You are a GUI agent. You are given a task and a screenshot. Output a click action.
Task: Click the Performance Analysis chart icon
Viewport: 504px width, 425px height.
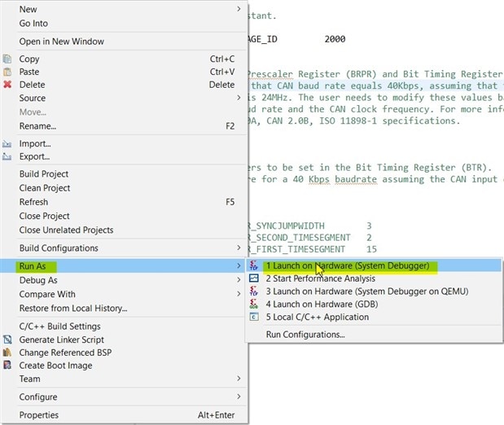pyautogui.click(x=254, y=278)
